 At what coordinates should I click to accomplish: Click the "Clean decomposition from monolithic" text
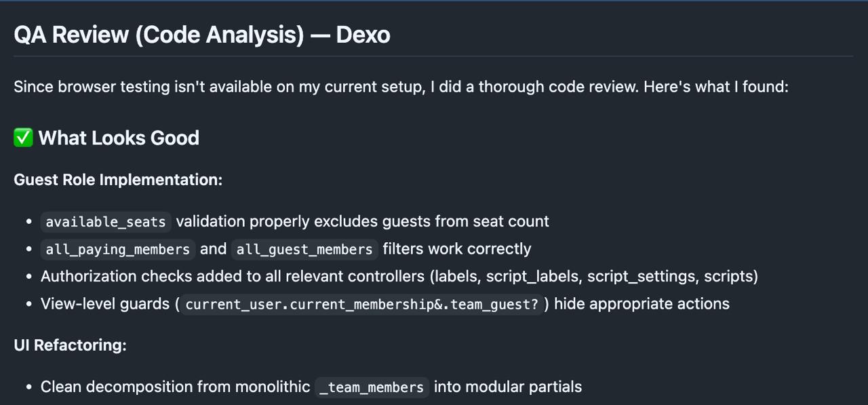click(x=175, y=387)
